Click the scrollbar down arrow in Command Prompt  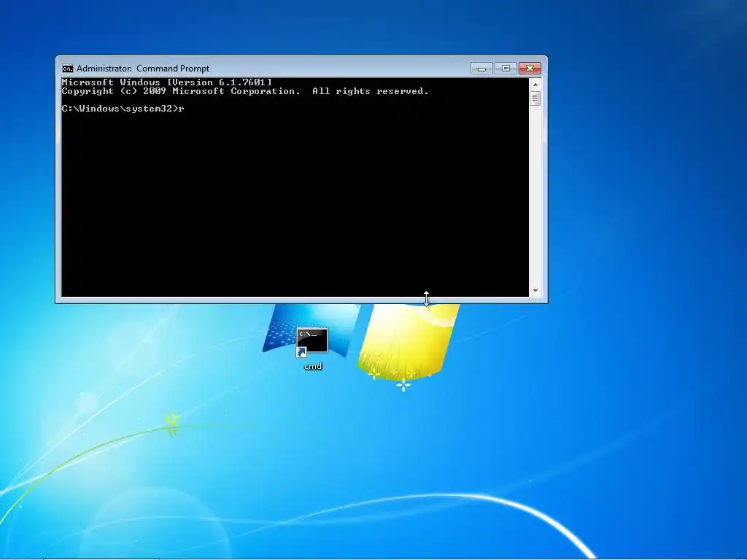(x=535, y=290)
